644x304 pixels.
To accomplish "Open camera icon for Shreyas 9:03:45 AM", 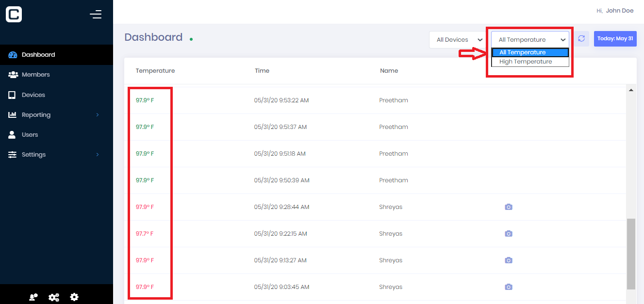I will coord(509,287).
